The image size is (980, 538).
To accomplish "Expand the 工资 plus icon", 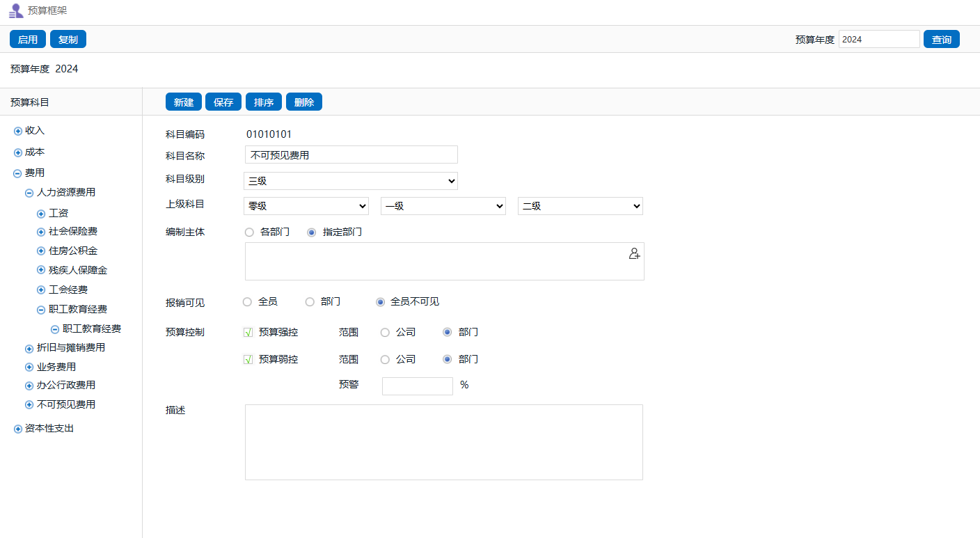I will pos(41,214).
